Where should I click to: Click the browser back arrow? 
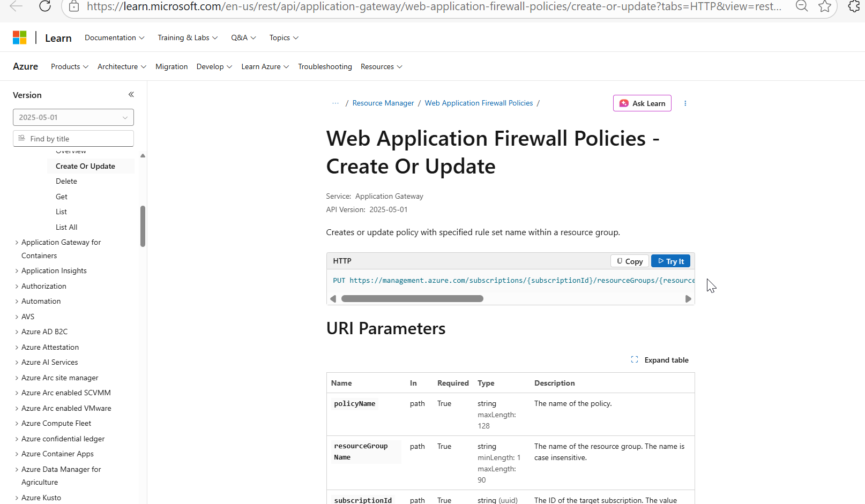pos(16,6)
